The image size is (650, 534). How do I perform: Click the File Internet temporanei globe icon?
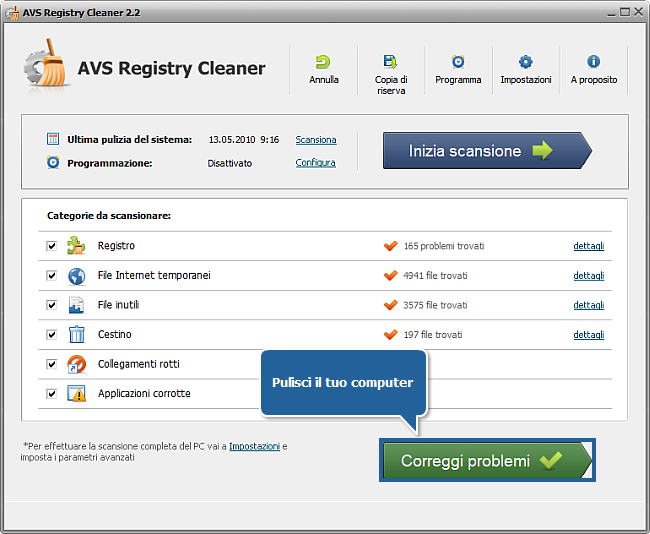point(76,276)
